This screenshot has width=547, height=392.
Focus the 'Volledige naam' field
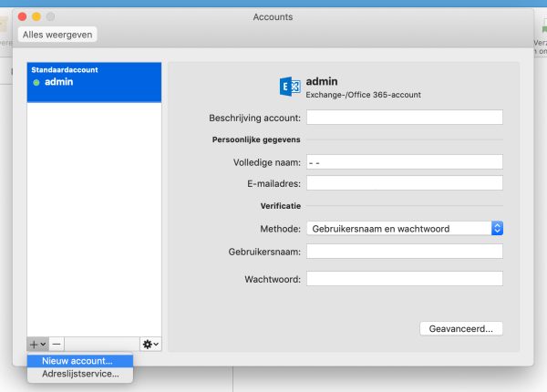click(405, 162)
